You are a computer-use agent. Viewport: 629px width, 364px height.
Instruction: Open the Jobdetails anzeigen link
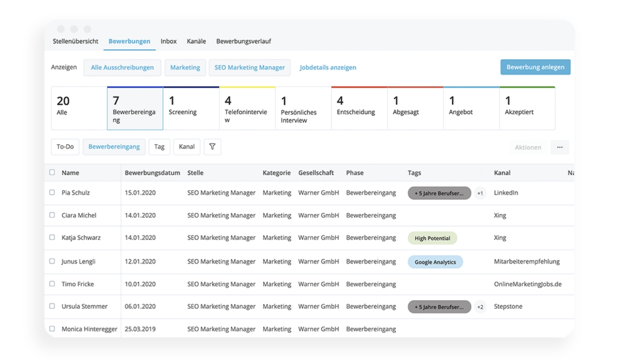click(x=328, y=67)
